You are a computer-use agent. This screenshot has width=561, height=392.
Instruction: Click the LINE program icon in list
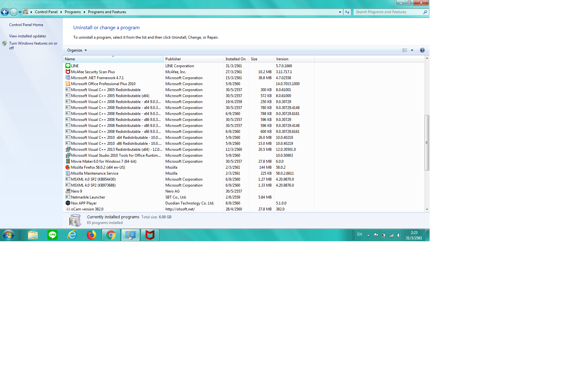68,66
